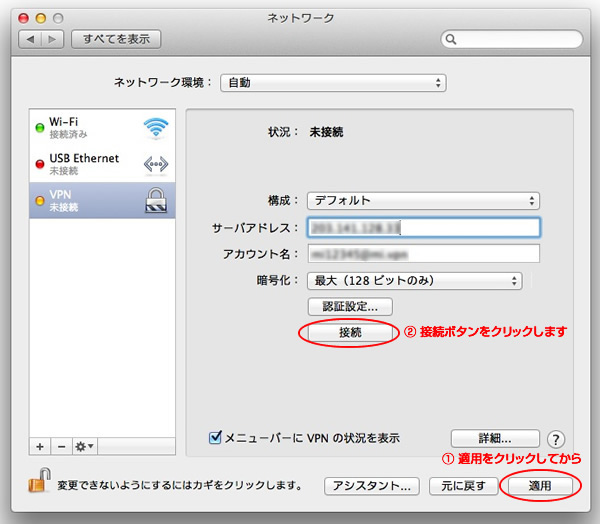The image size is (600, 524).
Task: Click the back navigation arrow
Action: click(30, 39)
